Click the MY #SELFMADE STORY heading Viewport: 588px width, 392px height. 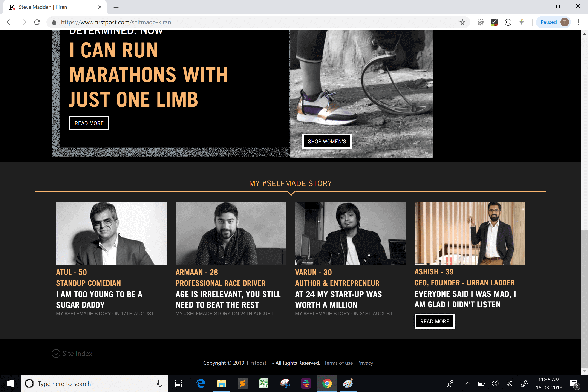pyautogui.click(x=290, y=184)
